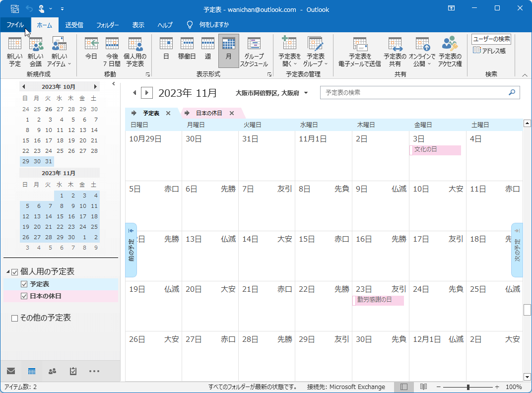Switch to reading view in status bar
Screen dimensions: 532x393
pos(423,387)
